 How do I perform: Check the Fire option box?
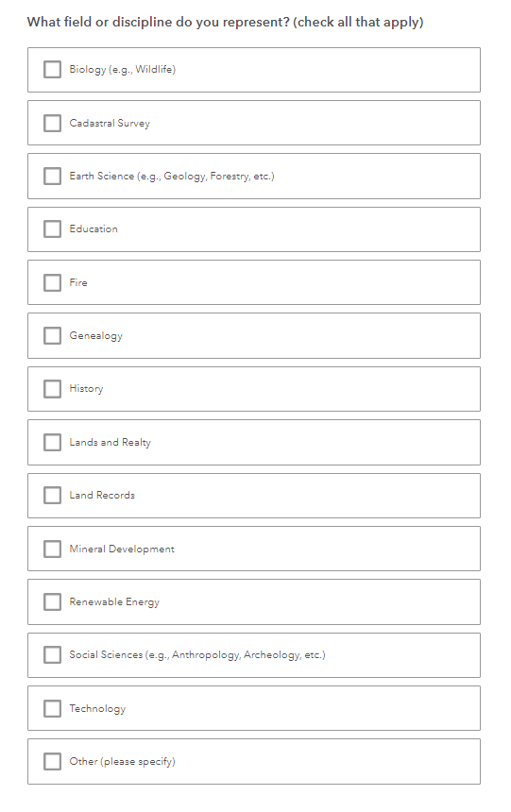[x=52, y=282]
